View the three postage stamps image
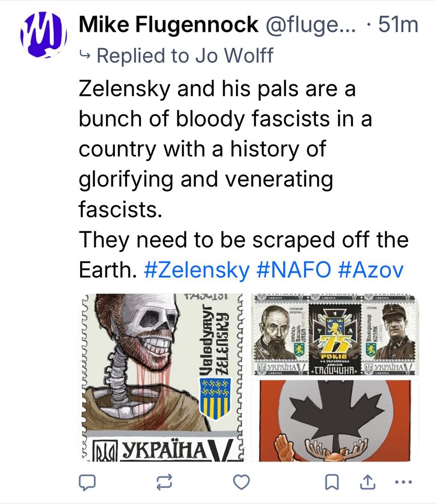 pos(335,335)
